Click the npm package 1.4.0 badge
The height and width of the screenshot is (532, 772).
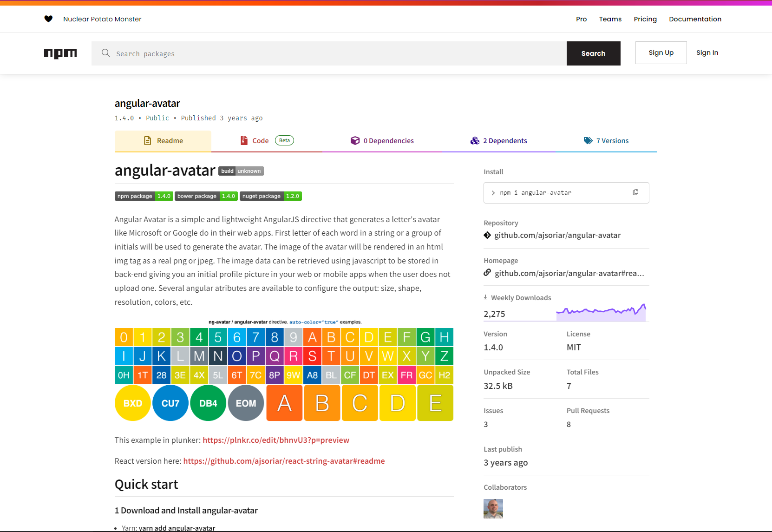(144, 196)
